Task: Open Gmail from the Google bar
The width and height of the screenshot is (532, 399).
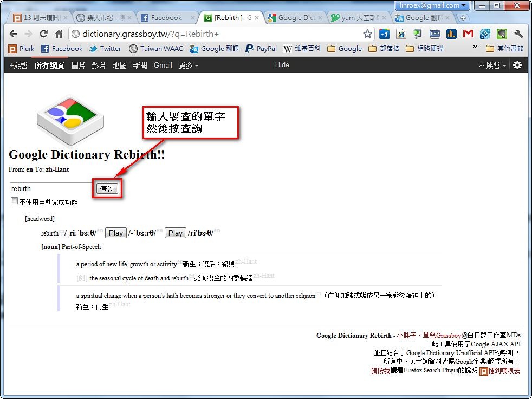Action: (x=163, y=66)
